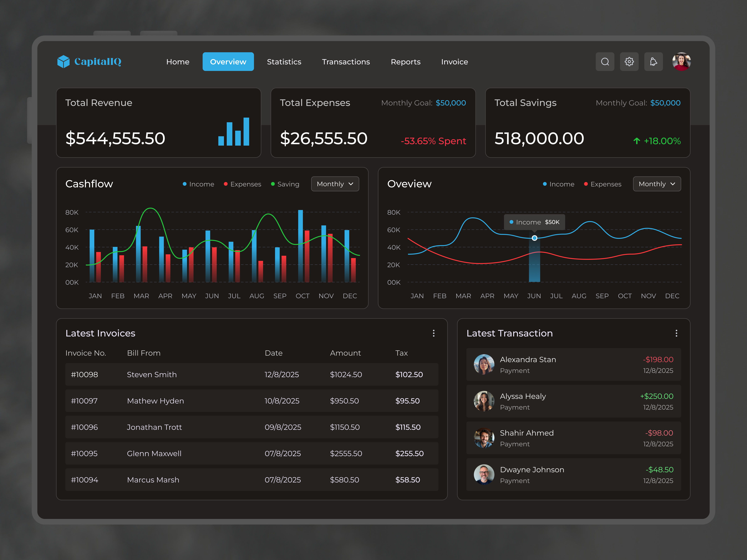Click the green savings up-arrow icon
This screenshot has width=747, height=560.
pyautogui.click(x=637, y=141)
